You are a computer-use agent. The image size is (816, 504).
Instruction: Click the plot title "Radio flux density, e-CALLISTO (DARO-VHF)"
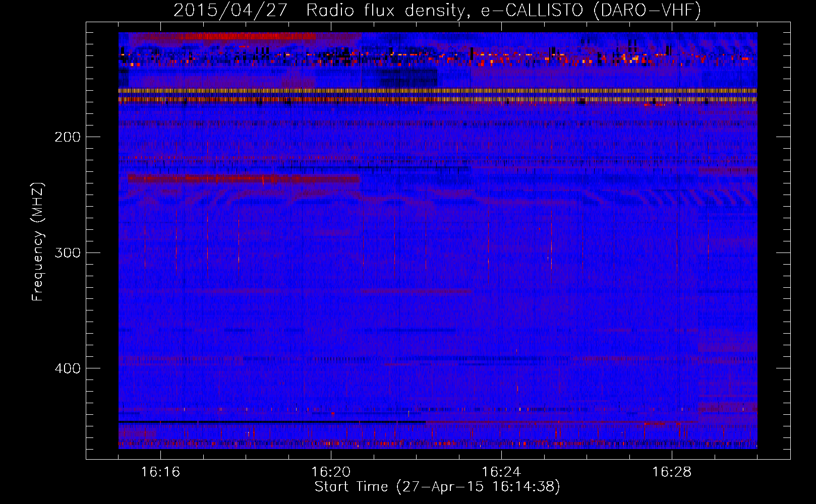[503, 10]
